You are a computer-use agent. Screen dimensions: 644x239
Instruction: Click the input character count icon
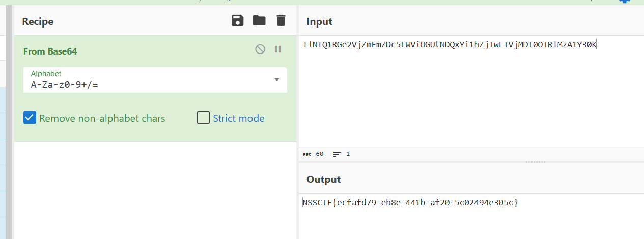[x=307, y=154]
